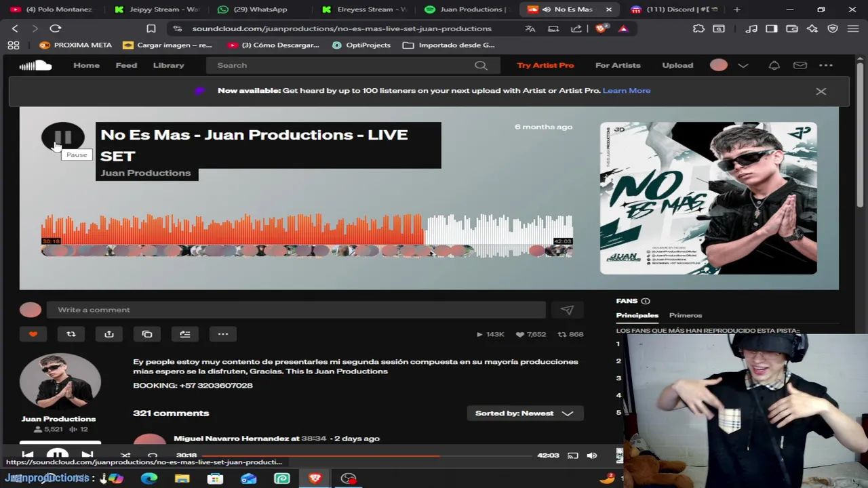Open the Feed page
The width and height of the screenshot is (868, 488).
point(126,65)
